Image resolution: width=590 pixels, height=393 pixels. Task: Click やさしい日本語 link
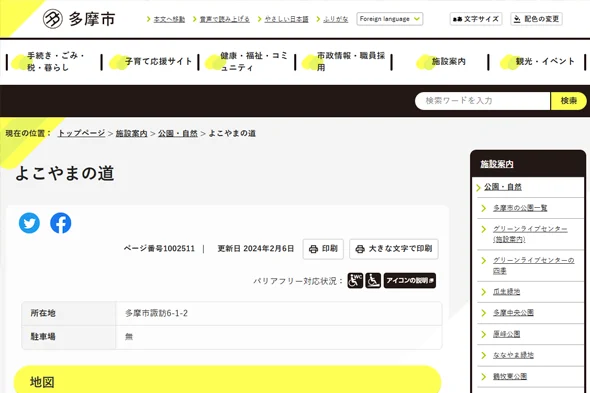[287, 19]
